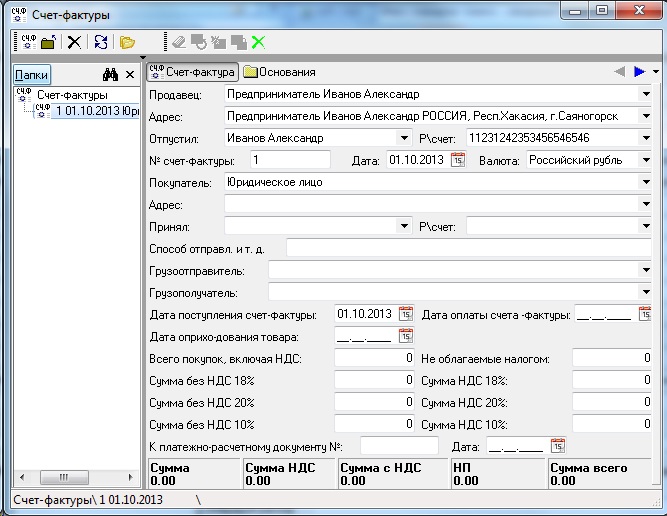Click the binoculars search icon
This screenshot has height=516, width=667.
click(111, 75)
